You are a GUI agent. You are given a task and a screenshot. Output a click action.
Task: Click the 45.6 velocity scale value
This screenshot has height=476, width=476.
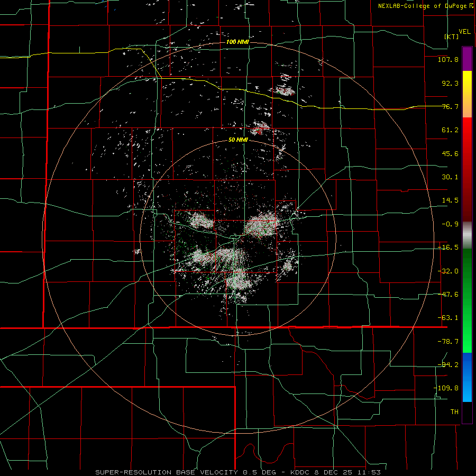click(450, 153)
